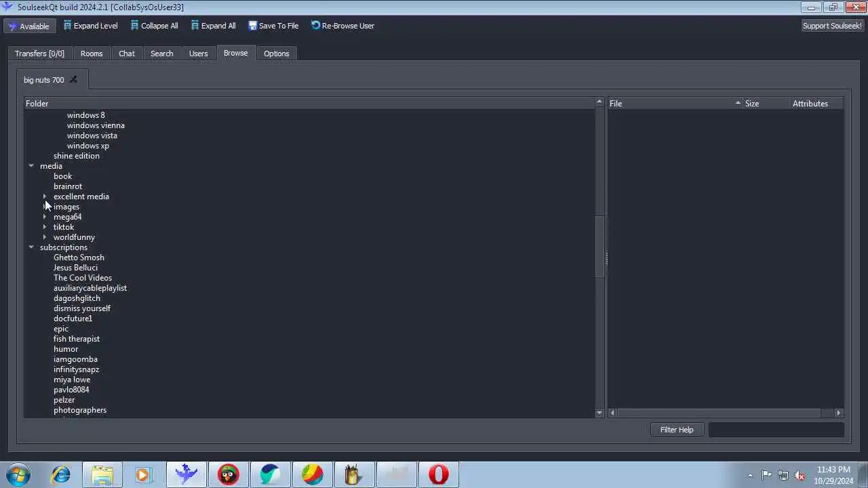
Task: Click the volume icon in system tray
Action: [x=800, y=475]
